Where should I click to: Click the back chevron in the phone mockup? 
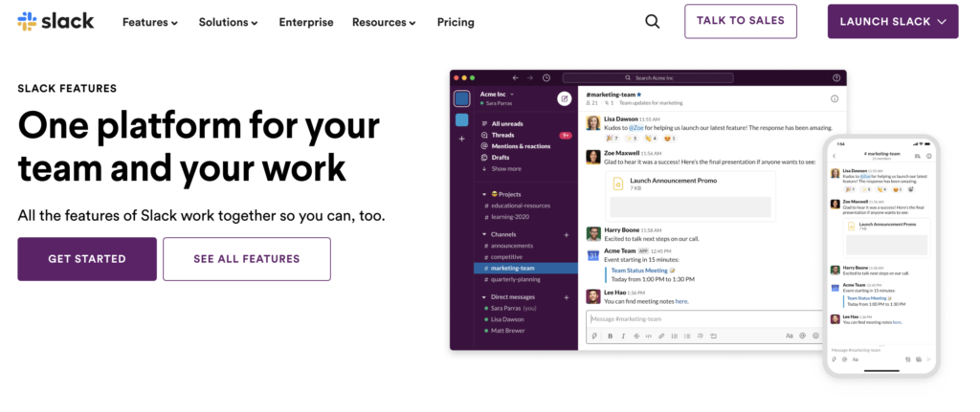[834, 156]
